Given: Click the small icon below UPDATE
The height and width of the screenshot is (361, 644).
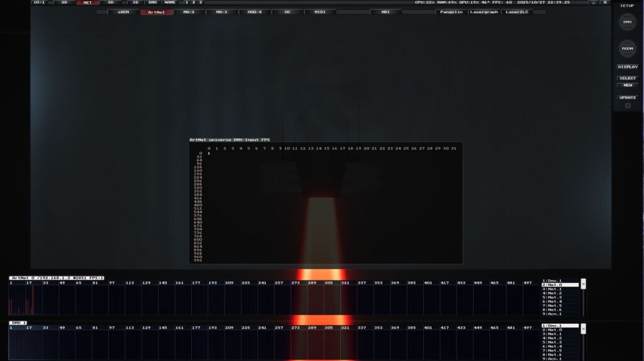Looking at the screenshot, I should pos(627,106).
